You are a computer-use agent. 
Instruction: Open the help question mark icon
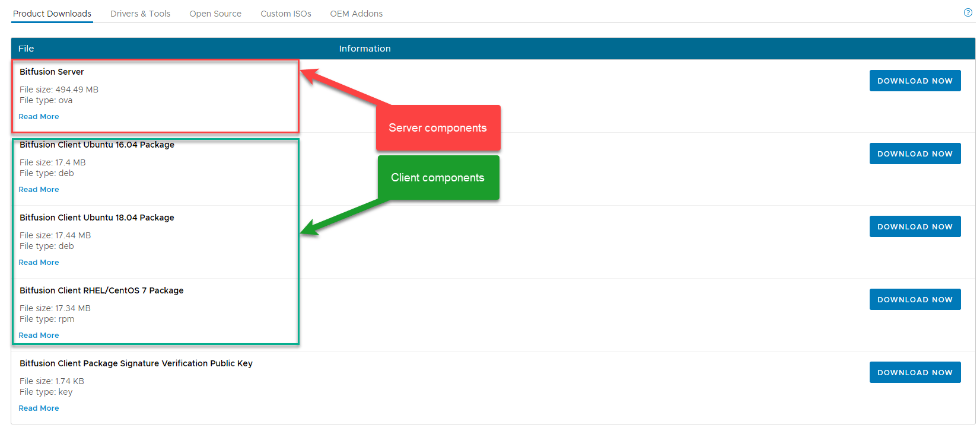[968, 12]
